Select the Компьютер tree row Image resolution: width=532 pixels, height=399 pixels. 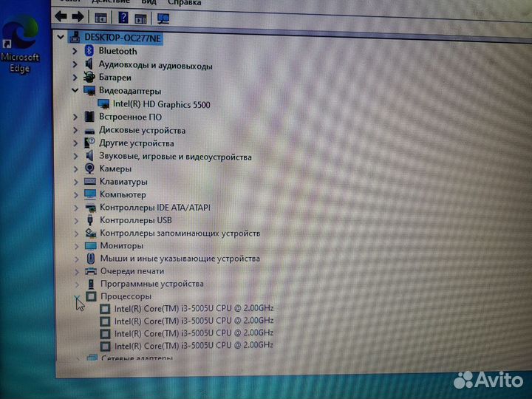tap(123, 194)
